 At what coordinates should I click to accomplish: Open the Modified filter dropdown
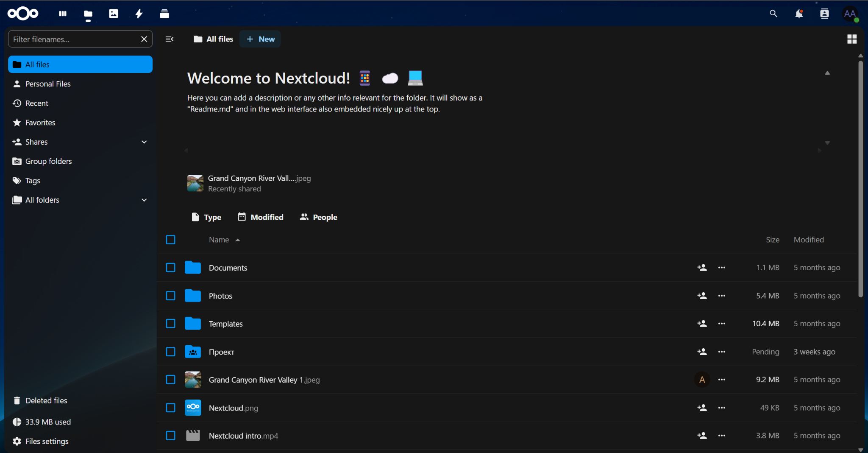(260, 217)
